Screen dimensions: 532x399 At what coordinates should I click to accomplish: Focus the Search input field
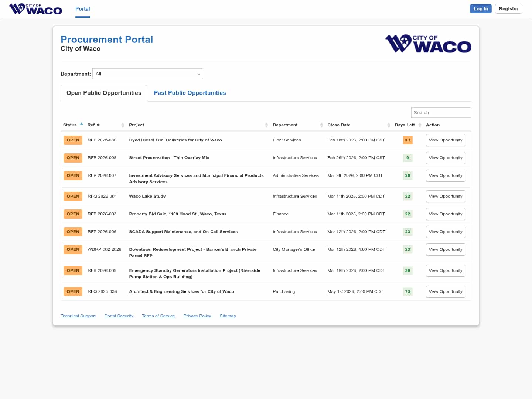441,113
